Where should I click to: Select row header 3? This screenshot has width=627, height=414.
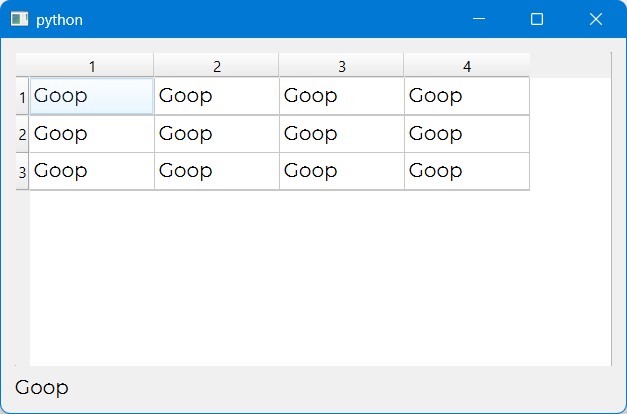pos(22,172)
